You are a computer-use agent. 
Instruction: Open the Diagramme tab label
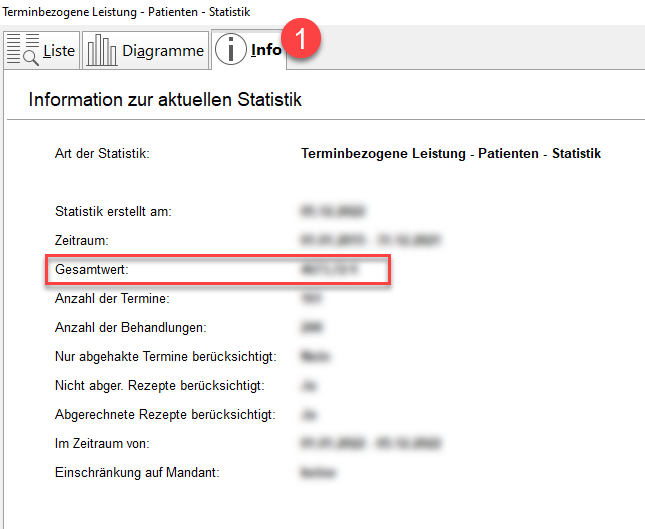(163, 51)
